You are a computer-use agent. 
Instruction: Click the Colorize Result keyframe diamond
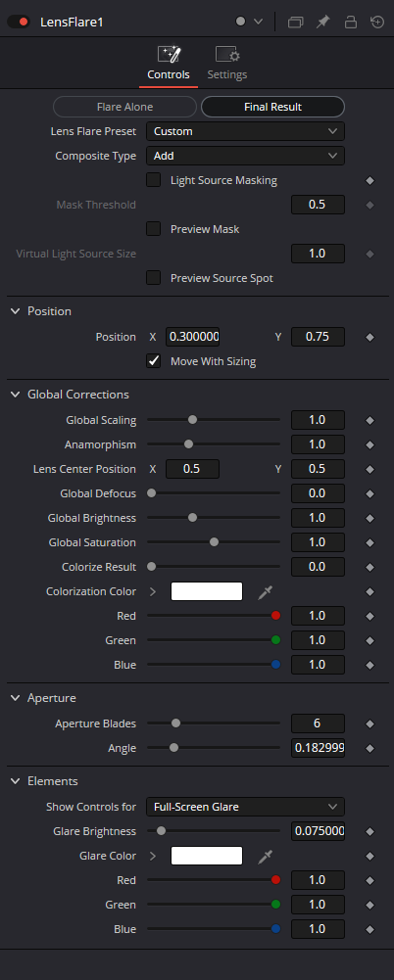pyautogui.click(x=369, y=567)
